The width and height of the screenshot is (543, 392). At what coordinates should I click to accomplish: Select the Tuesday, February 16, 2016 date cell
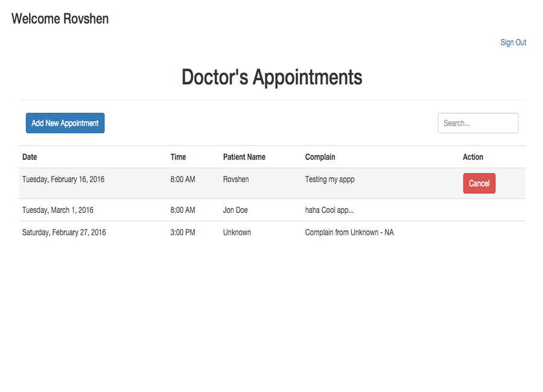pos(63,179)
